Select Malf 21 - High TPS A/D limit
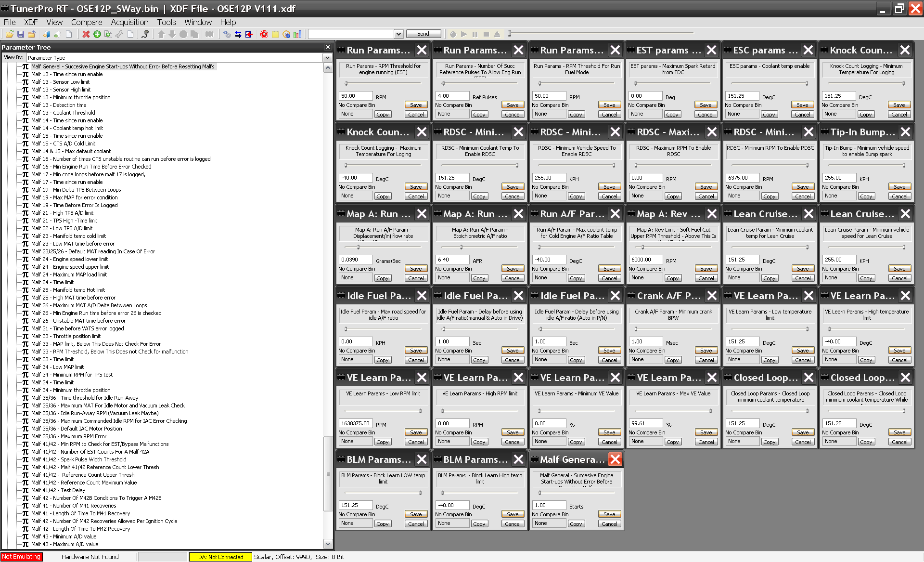Screen dimensions: 924x562 [x=63, y=213]
